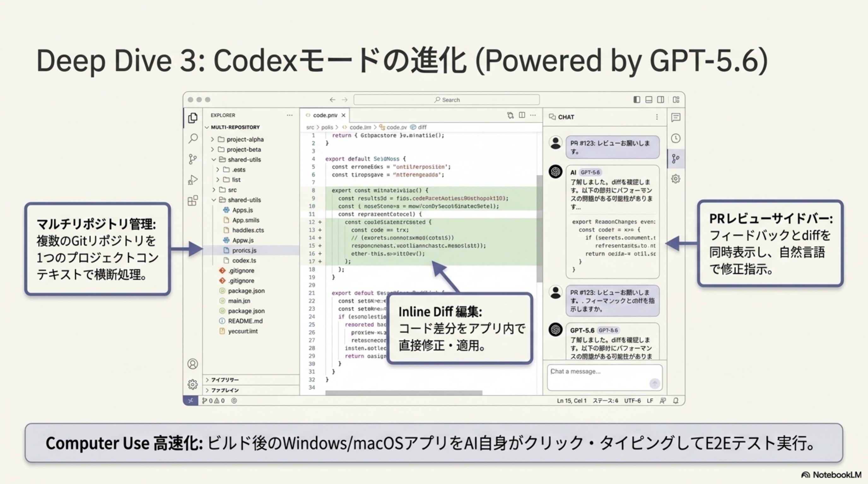This screenshot has width=868, height=484.
Task: Click Ln 15, Cel 1 in status bar
Action: coord(572,400)
